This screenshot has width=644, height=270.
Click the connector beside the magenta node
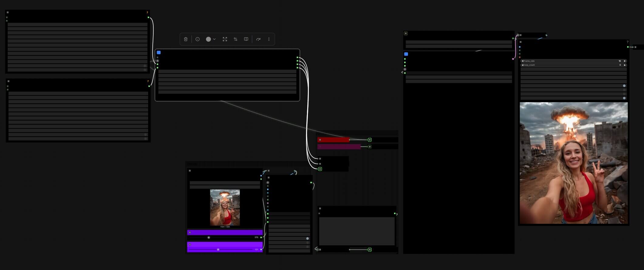[370, 147]
